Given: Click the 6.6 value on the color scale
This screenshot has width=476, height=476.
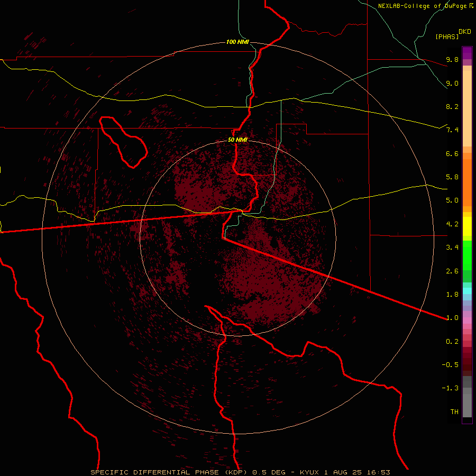Looking at the screenshot, I should tap(452, 153).
